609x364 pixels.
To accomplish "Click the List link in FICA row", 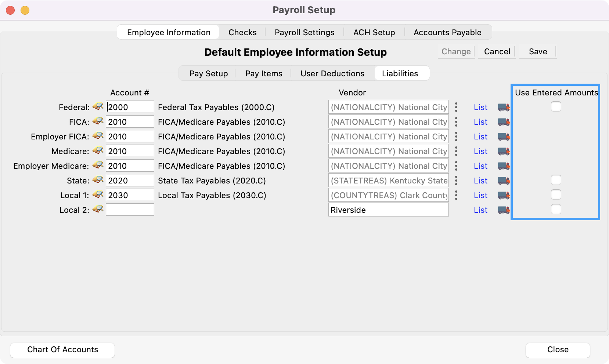I will tap(480, 122).
